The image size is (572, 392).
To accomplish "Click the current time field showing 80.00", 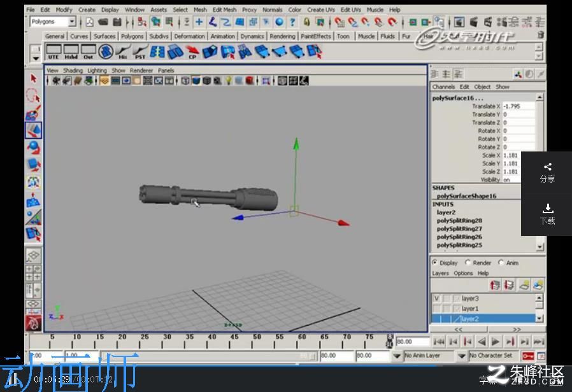I will [x=413, y=342].
